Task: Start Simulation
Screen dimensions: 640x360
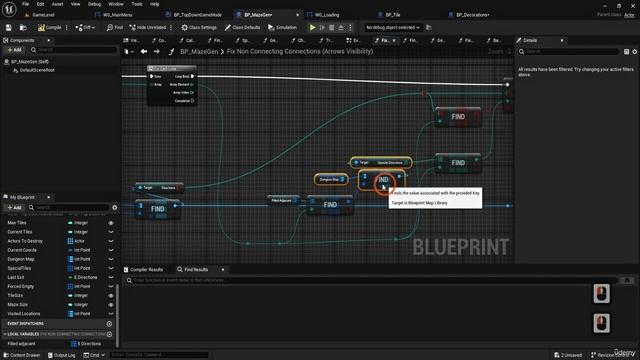Action: [x=282, y=27]
